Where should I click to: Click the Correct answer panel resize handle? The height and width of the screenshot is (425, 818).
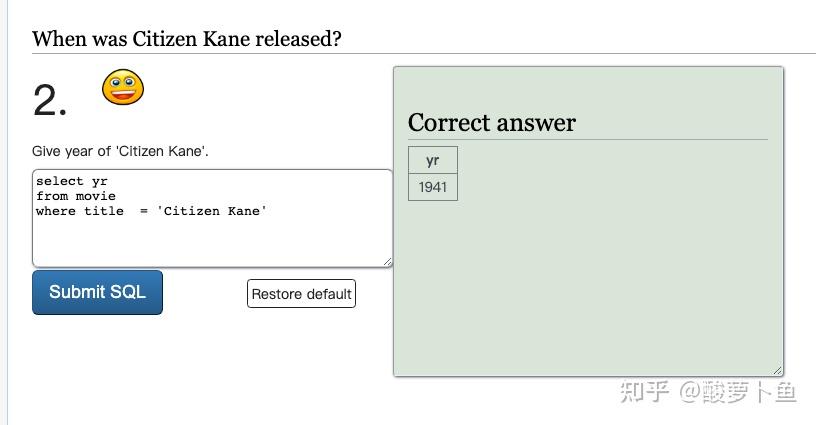(x=777, y=370)
